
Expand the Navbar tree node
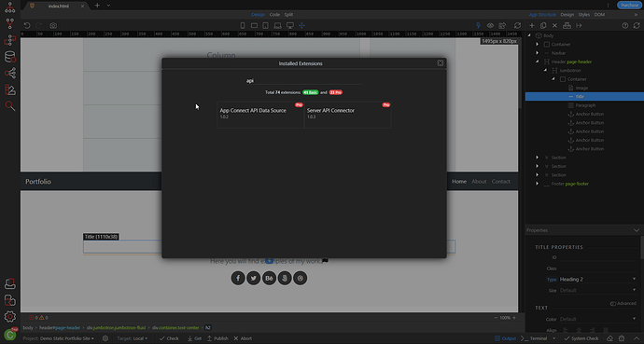coord(538,53)
